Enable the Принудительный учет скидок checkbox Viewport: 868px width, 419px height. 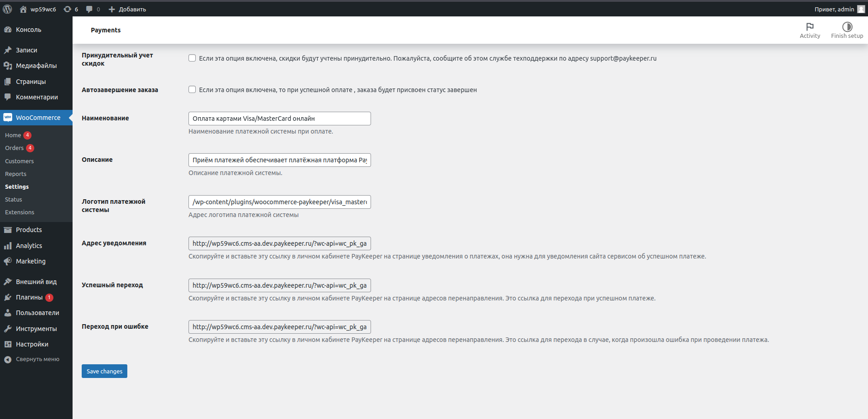[192, 58]
